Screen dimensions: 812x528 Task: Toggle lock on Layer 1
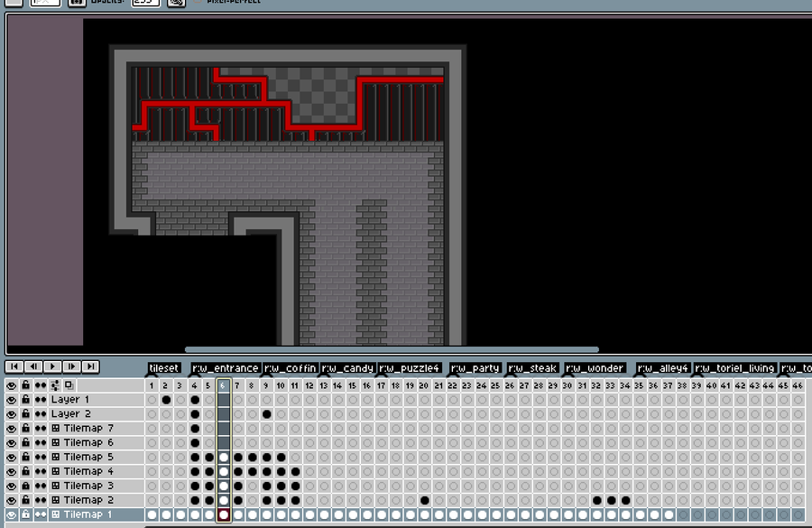(x=25, y=400)
